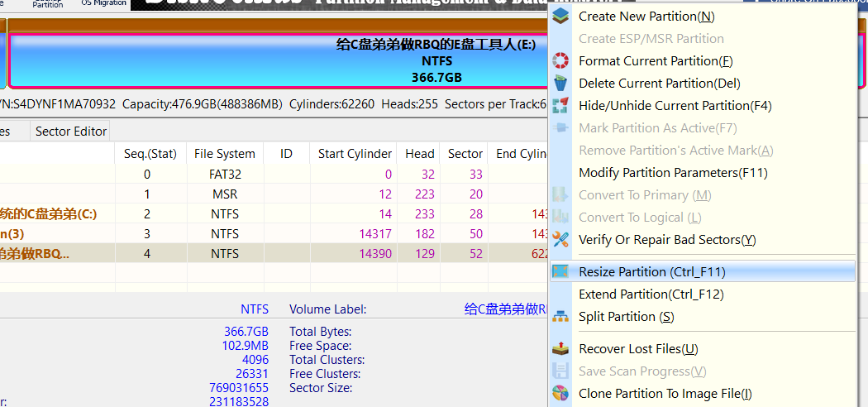Select Modify Partition Parameters menu entry
Image resolution: width=868 pixels, height=407 pixels.
[x=673, y=173]
